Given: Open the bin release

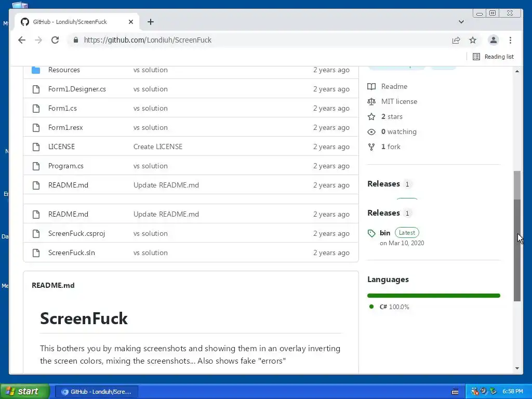Looking at the screenshot, I should tap(385, 233).
